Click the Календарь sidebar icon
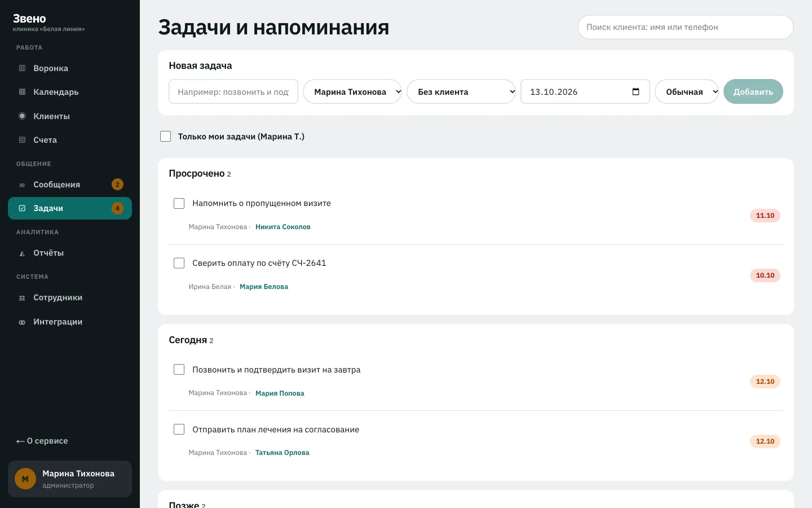 [x=23, y=92]
